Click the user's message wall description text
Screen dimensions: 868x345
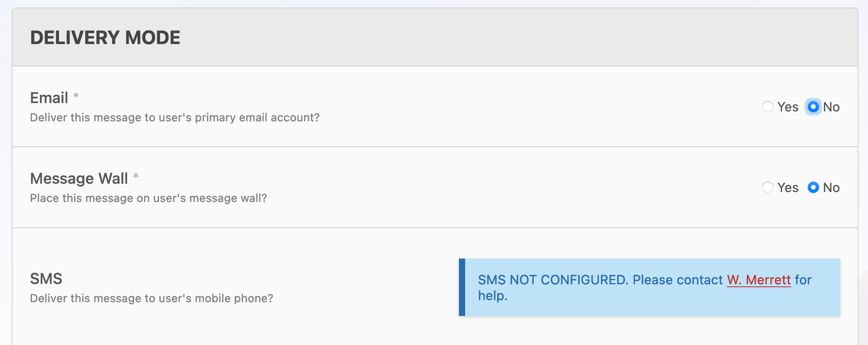coord(148,198)
